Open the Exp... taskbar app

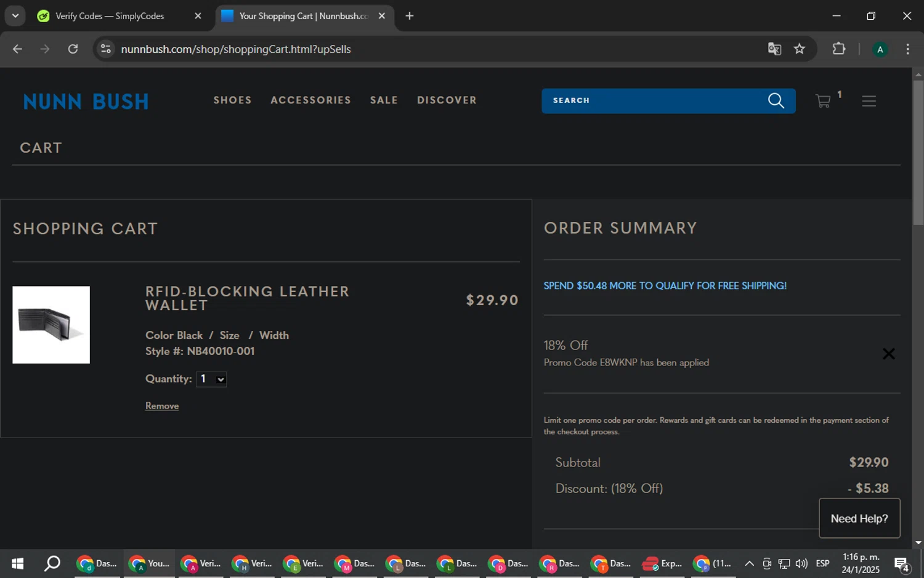click(662, 563)
